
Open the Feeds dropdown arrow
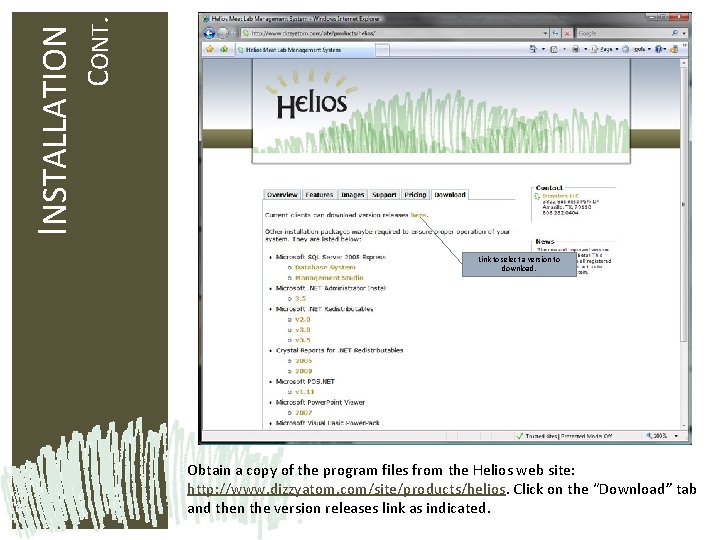564,49
